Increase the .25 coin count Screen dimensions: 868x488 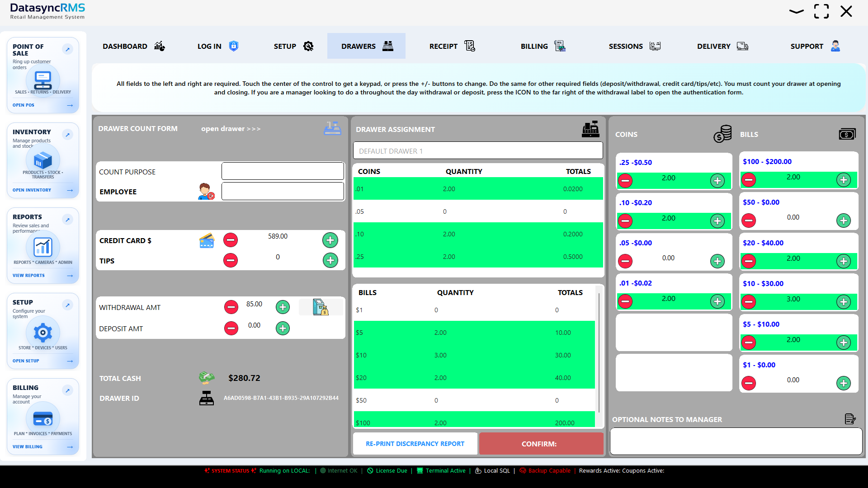click(717, 181)
